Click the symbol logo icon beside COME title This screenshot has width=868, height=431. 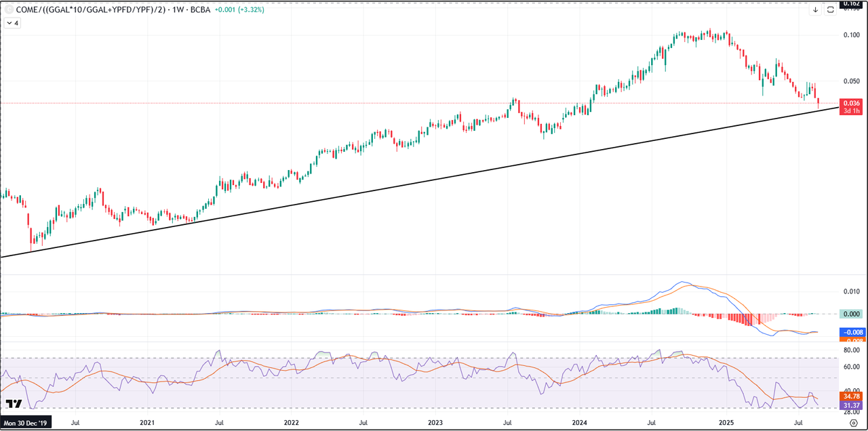[x=9, y=10]
